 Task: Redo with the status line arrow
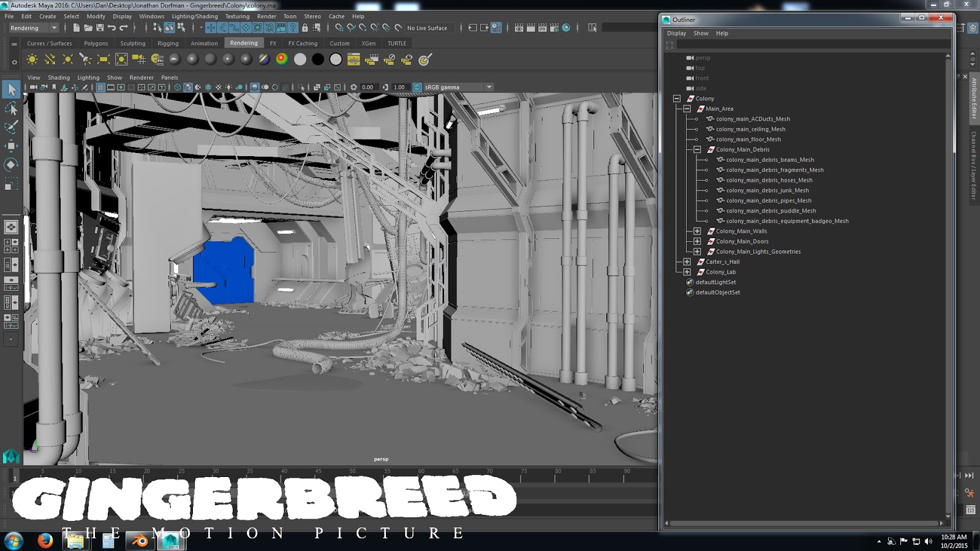(124, 28)
